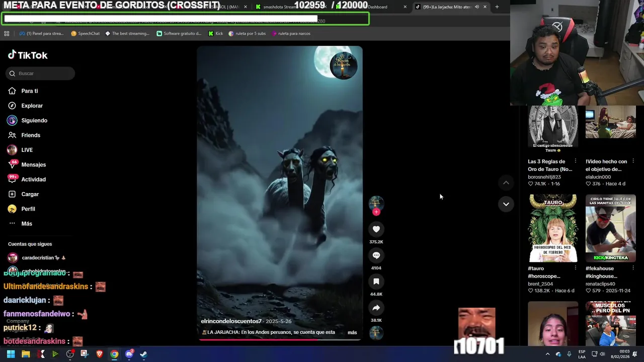Open Kick bookmark
Image resolution: width=644 pixels, height=362 pixels.
pos(215,34)
